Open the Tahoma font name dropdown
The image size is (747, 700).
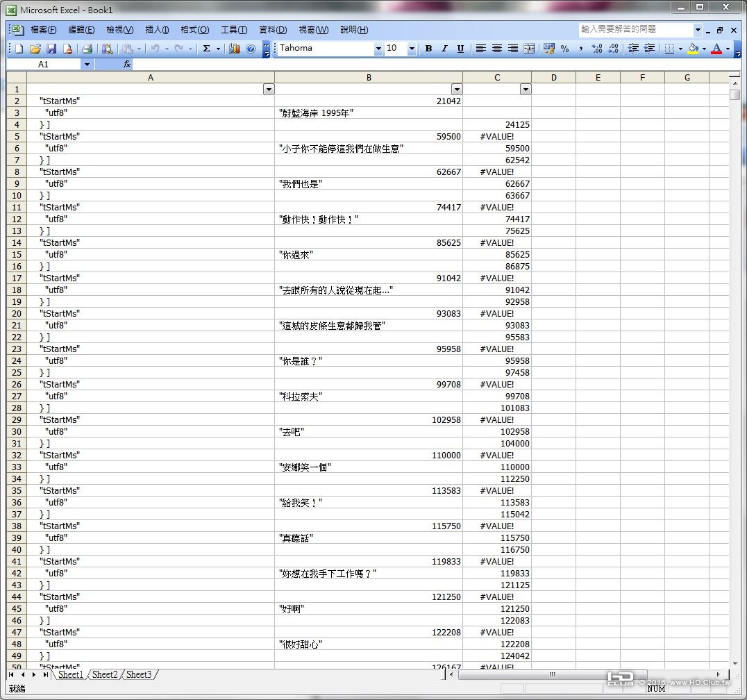[378, 49]
